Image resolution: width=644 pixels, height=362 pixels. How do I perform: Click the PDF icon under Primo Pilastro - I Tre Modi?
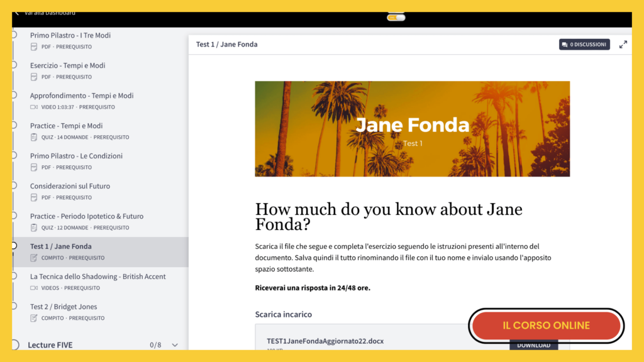(34, 47)
